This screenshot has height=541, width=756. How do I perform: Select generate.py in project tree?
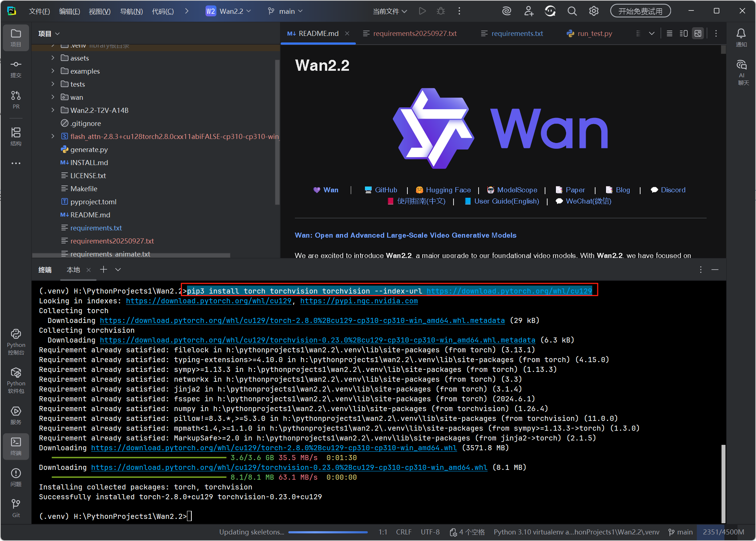coord(89,149)
